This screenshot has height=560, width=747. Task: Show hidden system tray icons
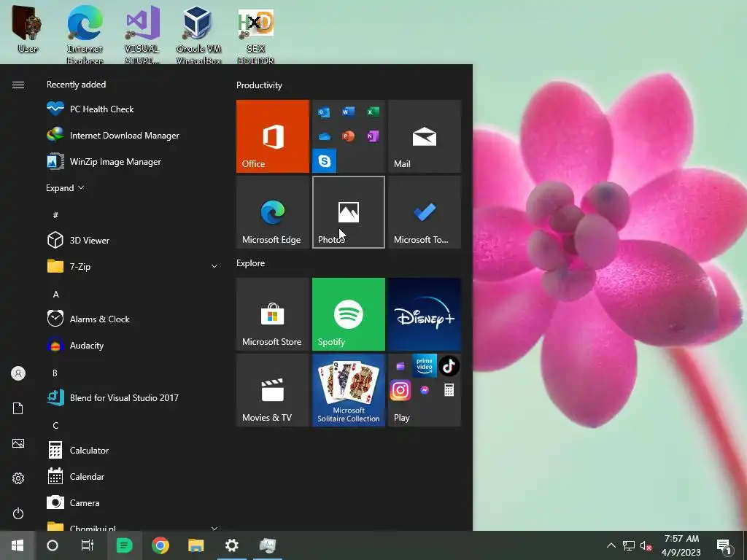611,545
